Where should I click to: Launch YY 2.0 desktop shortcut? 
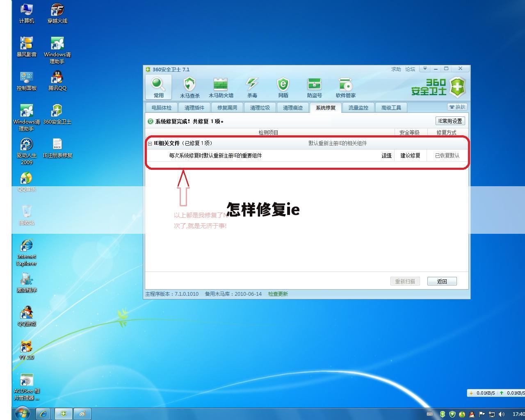(x=26, y=349)
